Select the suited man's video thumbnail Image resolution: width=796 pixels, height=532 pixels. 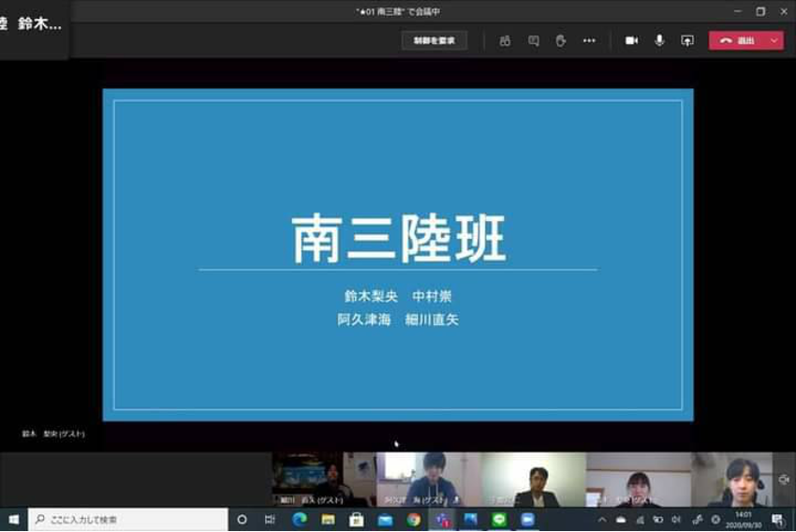pyautogui.click(x=534, y=480)
